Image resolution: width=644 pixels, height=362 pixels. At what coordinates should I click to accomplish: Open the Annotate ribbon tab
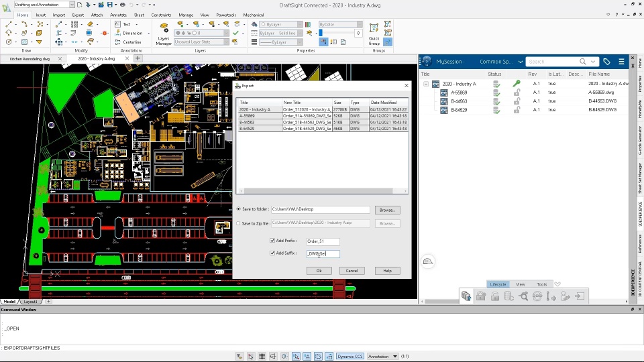[118, 15]
